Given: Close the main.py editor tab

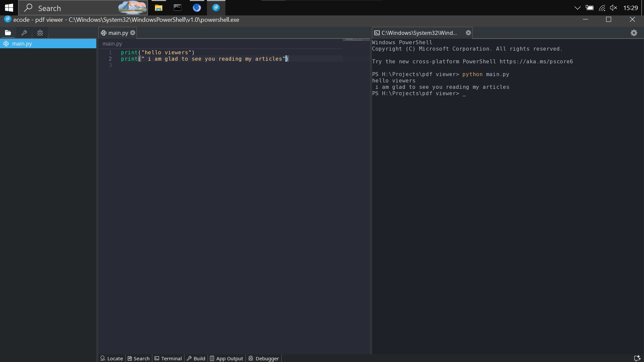Looking at the screenshot, I should click(133, 33).
